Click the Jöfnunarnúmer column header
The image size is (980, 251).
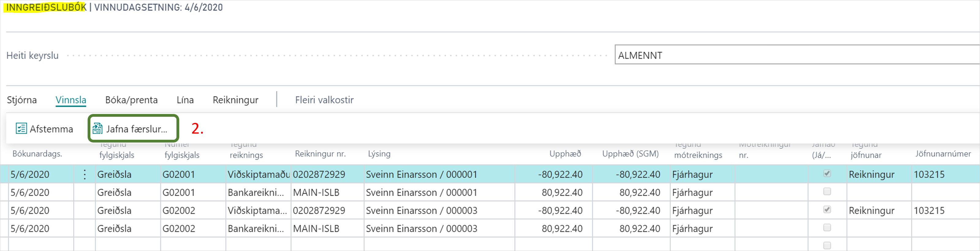pos(943,154)
